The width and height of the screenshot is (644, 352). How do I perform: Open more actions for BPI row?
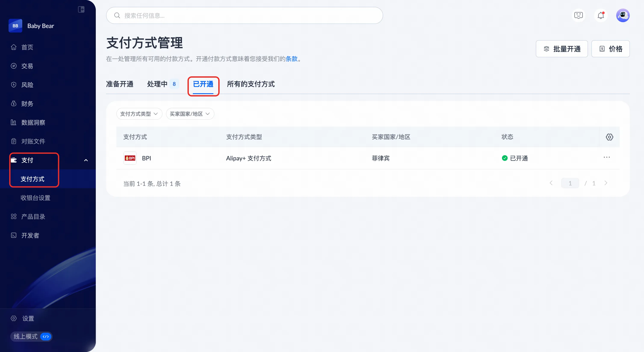click(607, 157)
